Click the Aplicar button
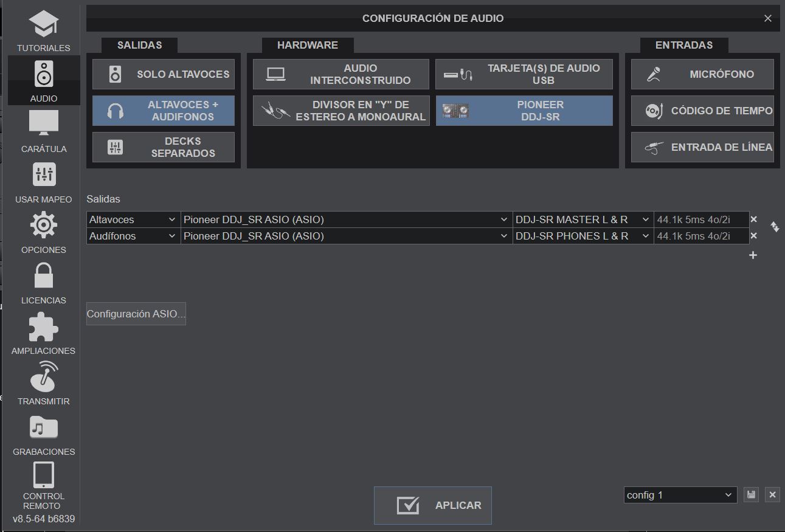 click(433, 505)
